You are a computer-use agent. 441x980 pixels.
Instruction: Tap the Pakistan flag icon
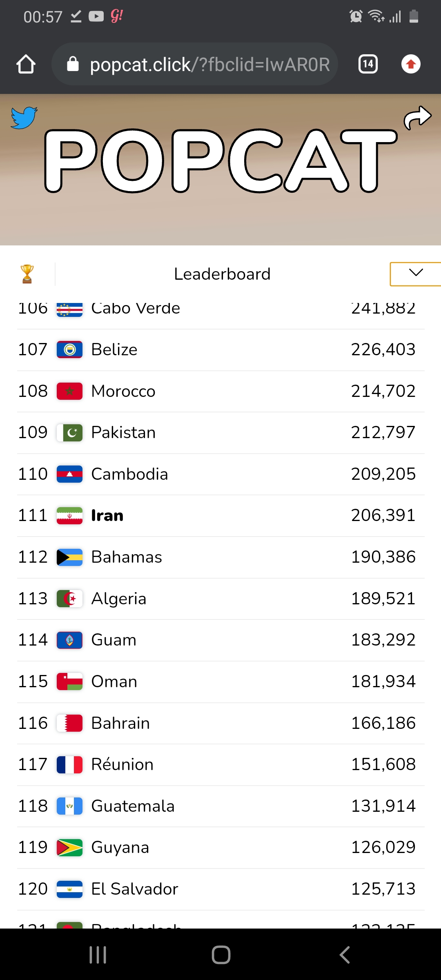[x=70, y=433]
